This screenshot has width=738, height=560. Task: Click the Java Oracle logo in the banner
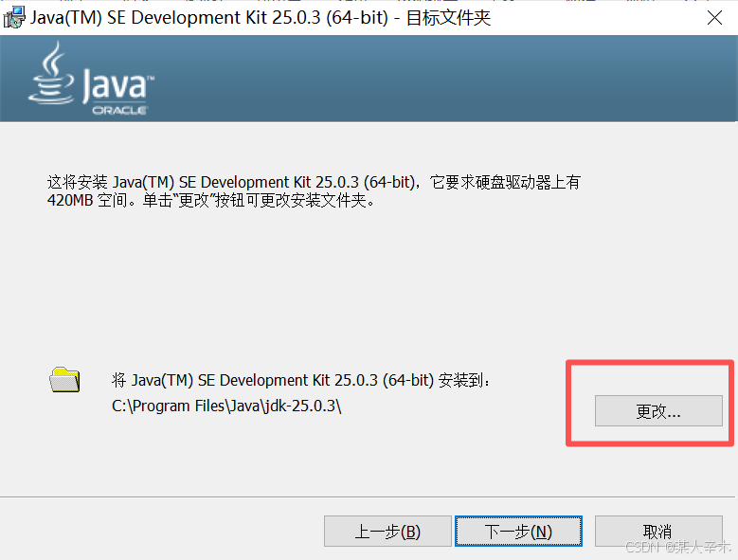click(91, 79)
